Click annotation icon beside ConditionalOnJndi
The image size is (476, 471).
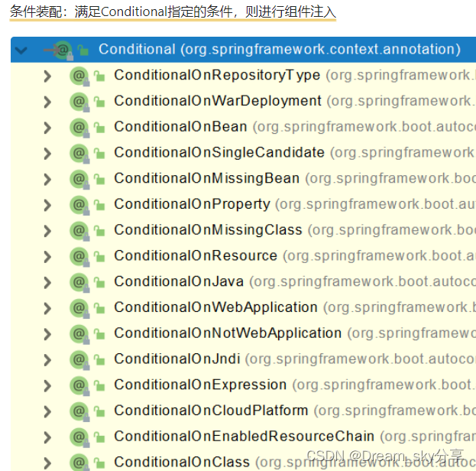coord(79,360)
